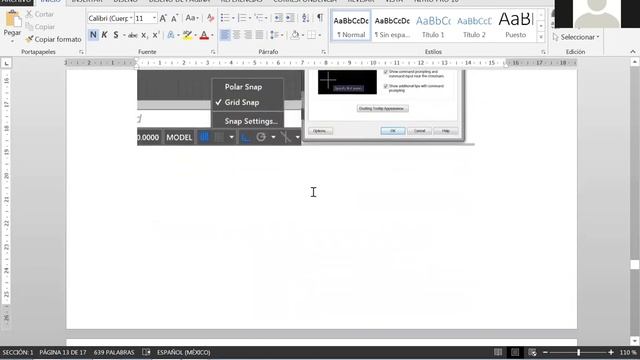
Task: Open the Fuente dialog launcher
Action: coord(213,52)
